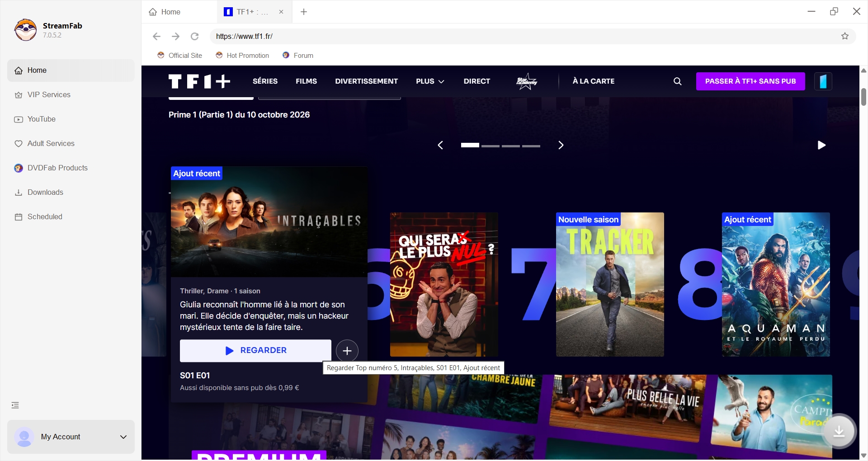Bookmark page with star icon
868x461 pixels.
(845, 36)
